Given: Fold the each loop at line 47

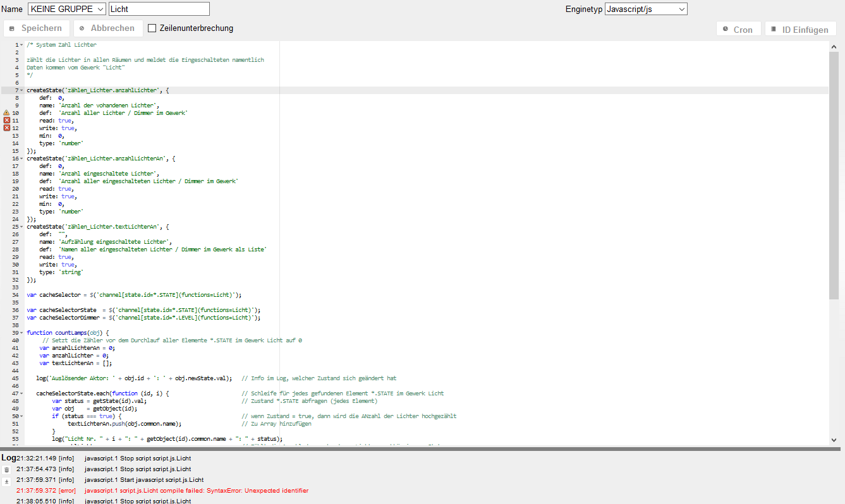Looking at the screenshot, I should pyautogui.click(x=22, y=393).
